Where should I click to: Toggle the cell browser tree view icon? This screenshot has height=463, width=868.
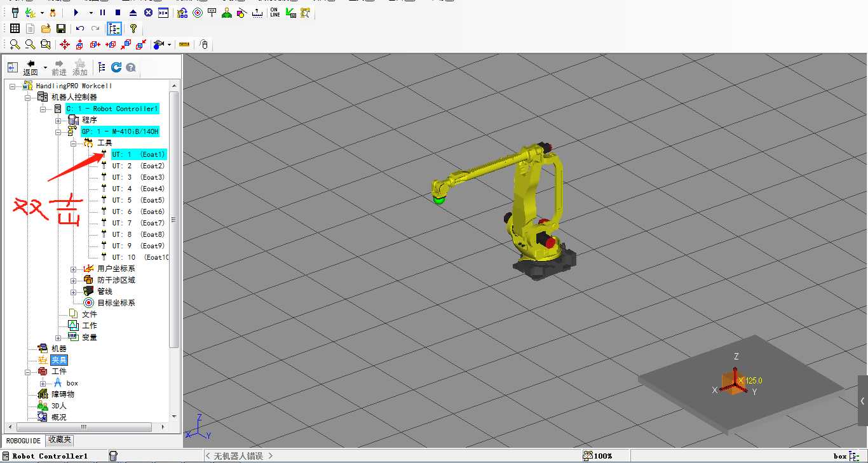114,28
